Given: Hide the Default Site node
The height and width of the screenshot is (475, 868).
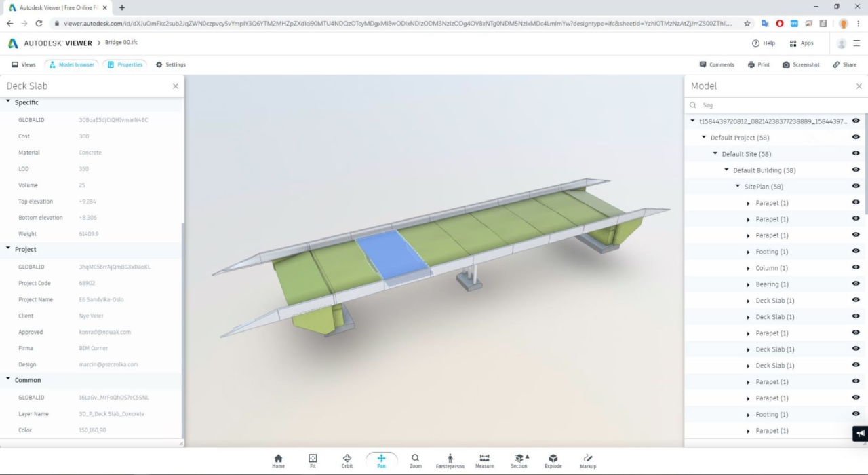Looking at the screenshot, I should click(856, 154).
